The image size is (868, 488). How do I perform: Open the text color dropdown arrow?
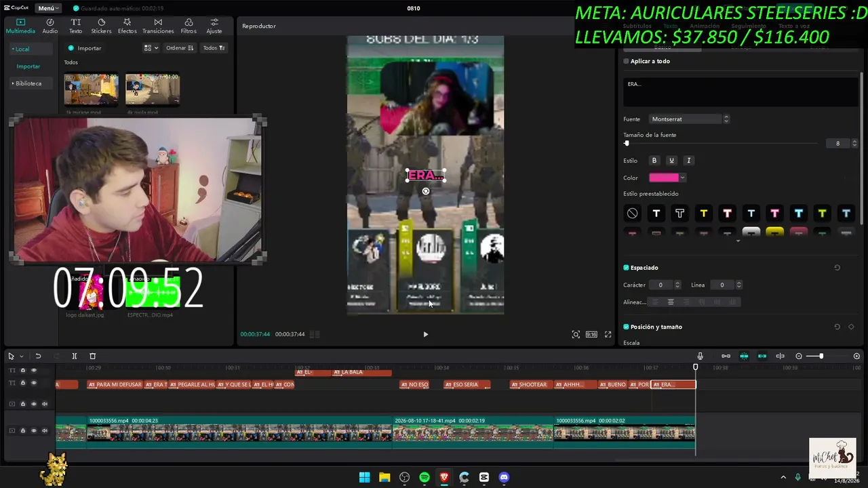click(682, 178)
